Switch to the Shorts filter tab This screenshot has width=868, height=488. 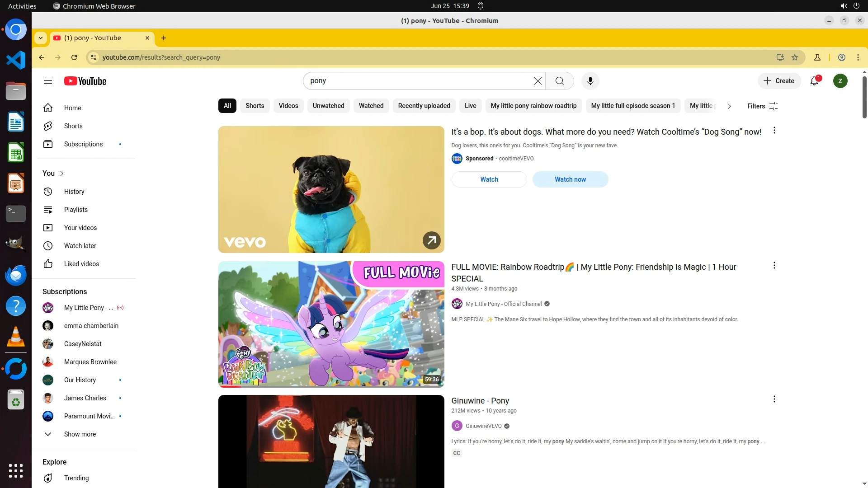tap(255, 106)
